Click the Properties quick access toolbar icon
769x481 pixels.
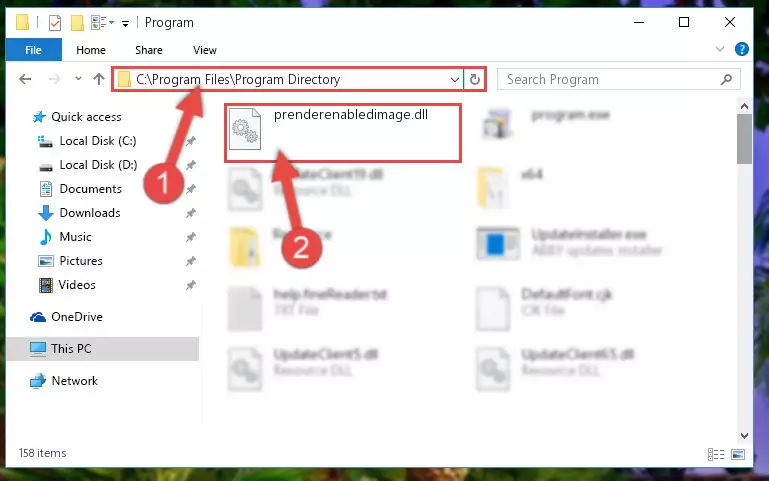(x=55, y=23)
